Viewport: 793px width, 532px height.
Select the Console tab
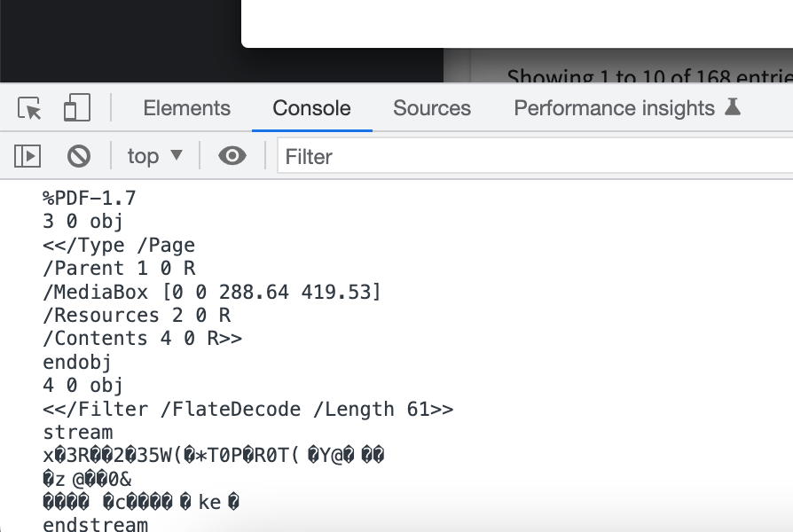[311, 107]
